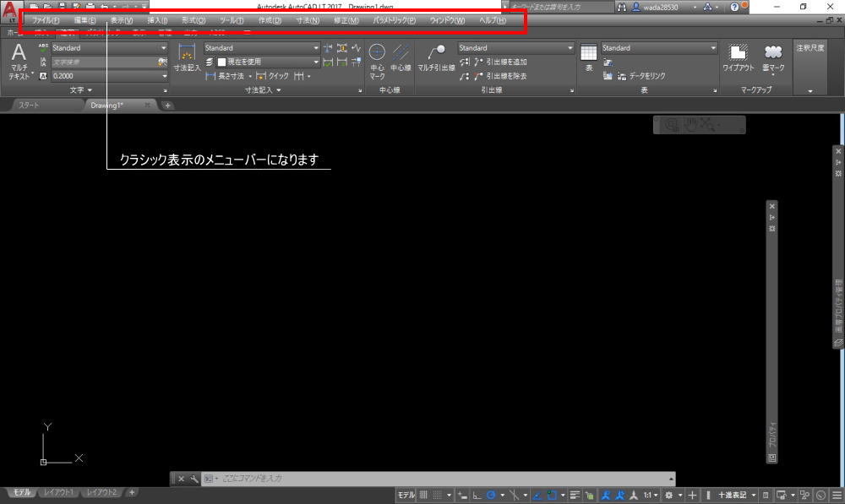Open the multileader style Standard dropdown
The image size is (845, 504).
click(515, 48)
